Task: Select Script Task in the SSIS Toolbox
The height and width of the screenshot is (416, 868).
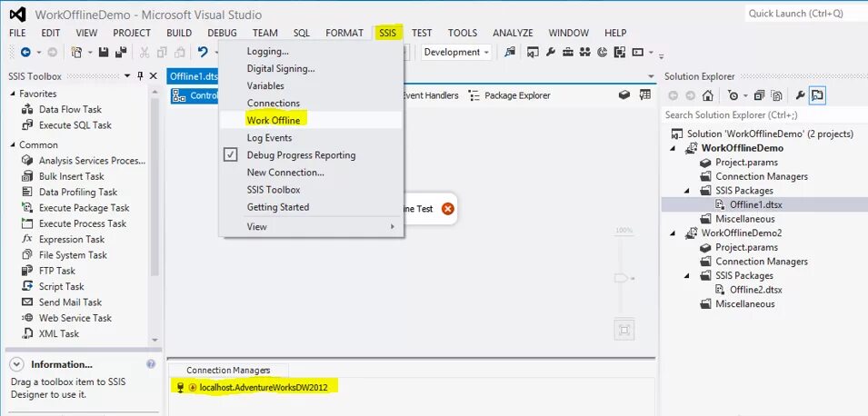Action: pyautogui.click(x=53, y=286)
